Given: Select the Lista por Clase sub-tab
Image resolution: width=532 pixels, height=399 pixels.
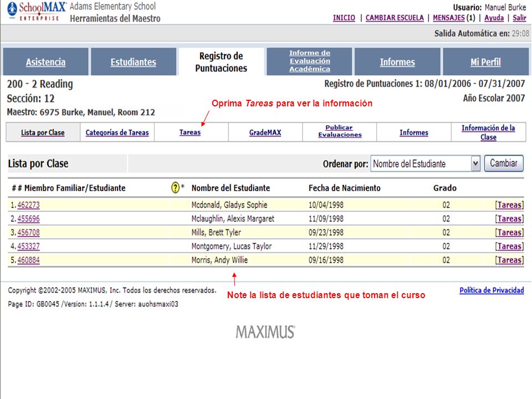Looking at the screenshot, I should pyautogui.click(x=43, y=132).
